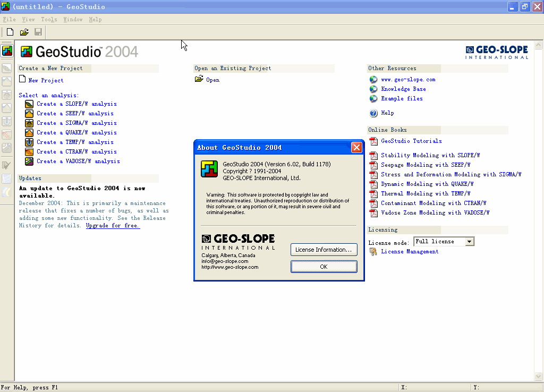Open the Knowledge Base link

[403, 89]
